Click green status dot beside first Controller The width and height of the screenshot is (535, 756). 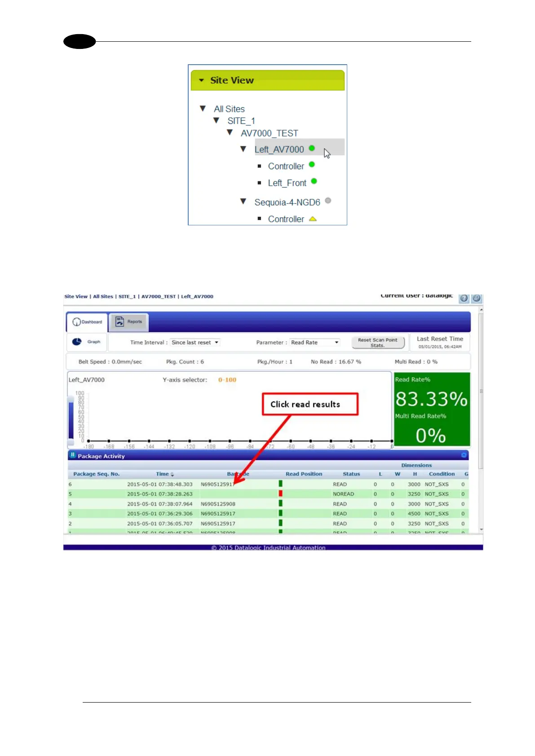(x=312, y=165)
